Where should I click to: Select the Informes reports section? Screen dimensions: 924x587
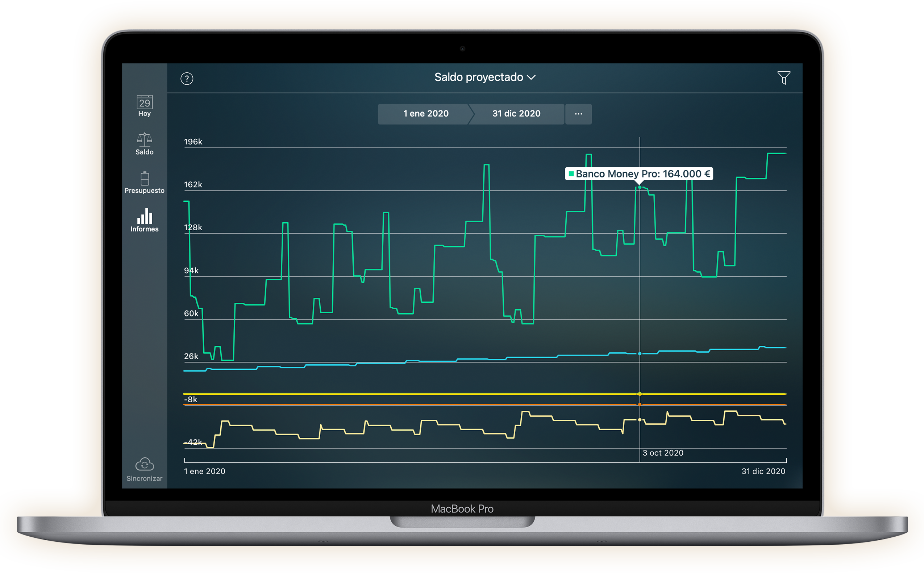pyautogui.click(x=144, y=221)
